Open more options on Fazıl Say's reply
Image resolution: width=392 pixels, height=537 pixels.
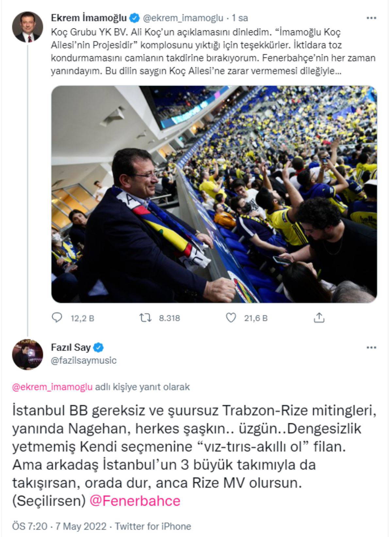[x=371, y=347]
